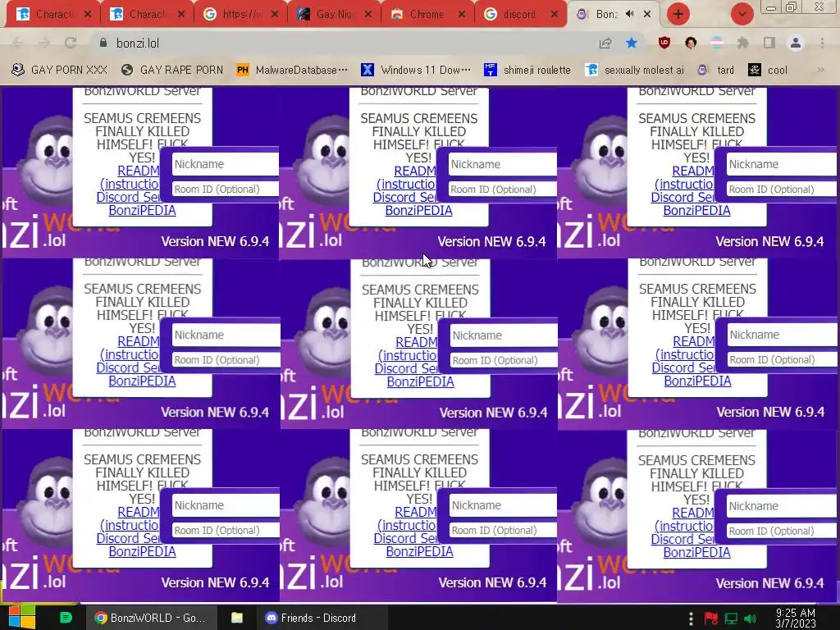Click the 9:25 AM taskbar clock

[x=796, y=618]
